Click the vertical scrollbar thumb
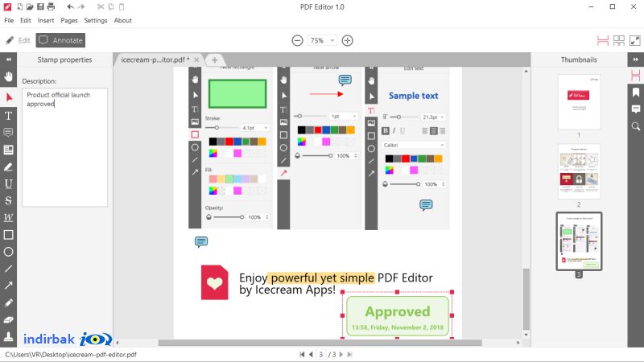The height and width of the screenshot is (362, 644). point(526,298)
